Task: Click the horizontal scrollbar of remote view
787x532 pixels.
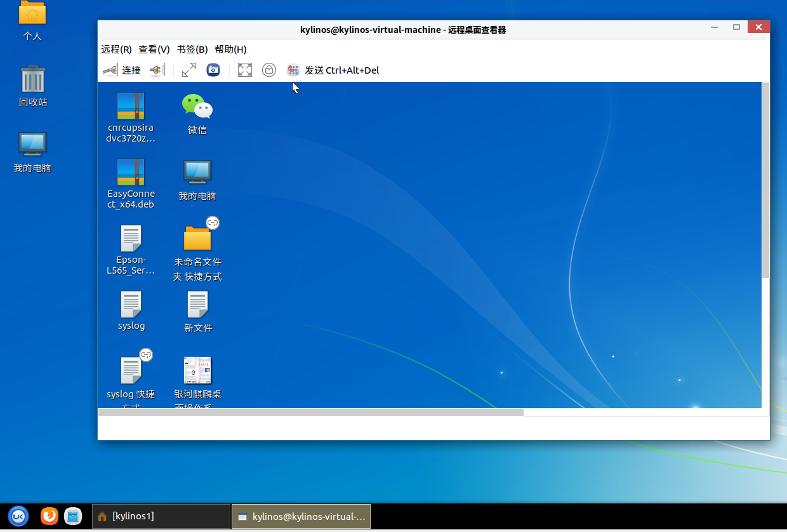Action: (x=311, y=412)
